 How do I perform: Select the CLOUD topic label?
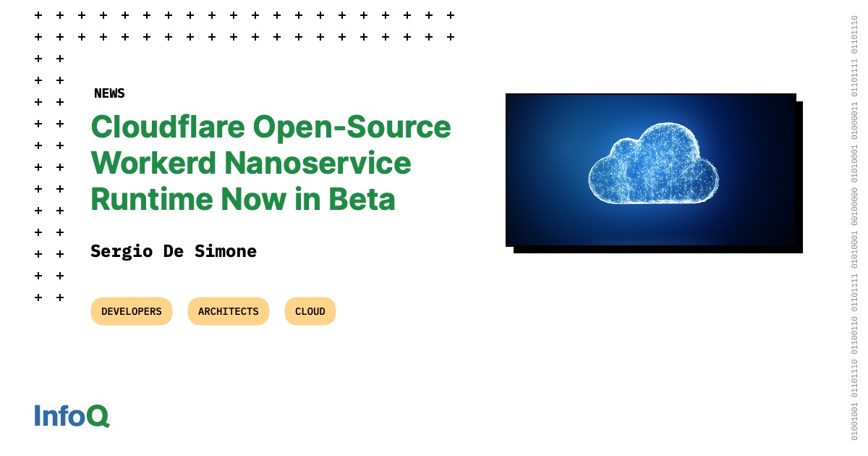click(x=310, y=311)
